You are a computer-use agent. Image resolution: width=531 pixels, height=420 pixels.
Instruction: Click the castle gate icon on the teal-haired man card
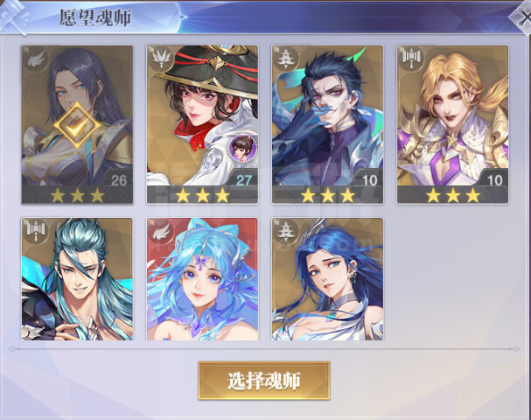click(37, 230)
